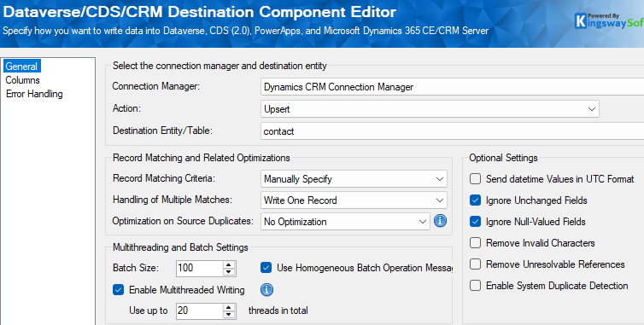The image size is (644, 325).
Task: Click the Batch Size value field
Action: click(200, 268)
